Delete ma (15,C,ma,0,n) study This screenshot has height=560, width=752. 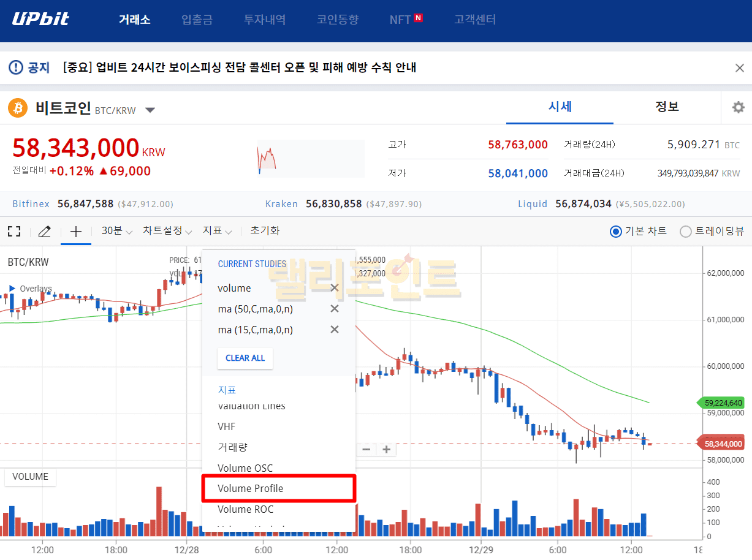335,330
